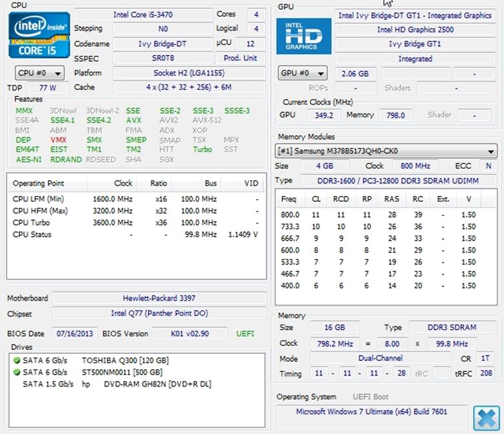Image resolution: width=504 pixels, height=434 pixels.
Task: Select the 733.3 frequency timing row
Action: [386, 226]
